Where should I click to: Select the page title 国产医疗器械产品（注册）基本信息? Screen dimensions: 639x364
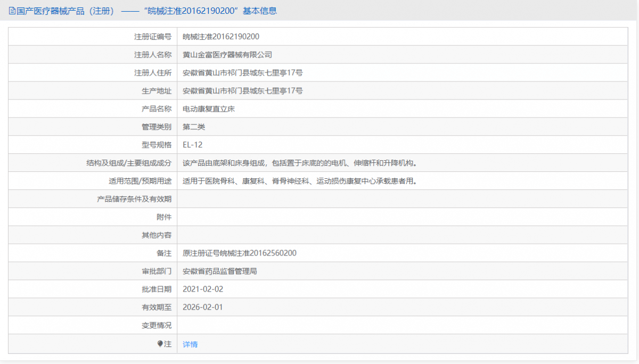coord(146,11)
